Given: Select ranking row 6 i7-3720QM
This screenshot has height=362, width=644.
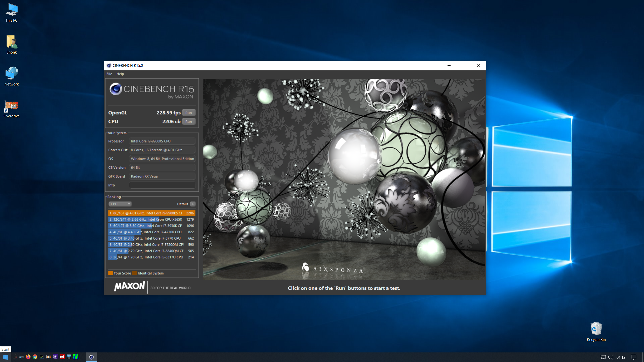Looking at the screenshot, I should (152, 244).
